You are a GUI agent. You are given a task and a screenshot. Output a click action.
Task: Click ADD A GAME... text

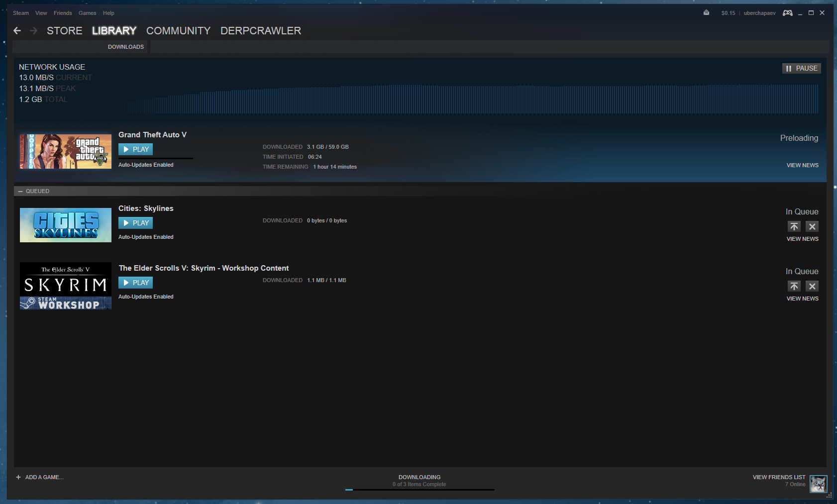(44, 477)
